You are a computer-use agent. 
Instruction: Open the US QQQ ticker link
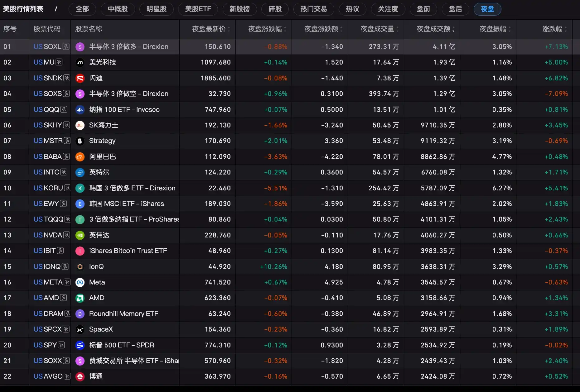[46, 110]
